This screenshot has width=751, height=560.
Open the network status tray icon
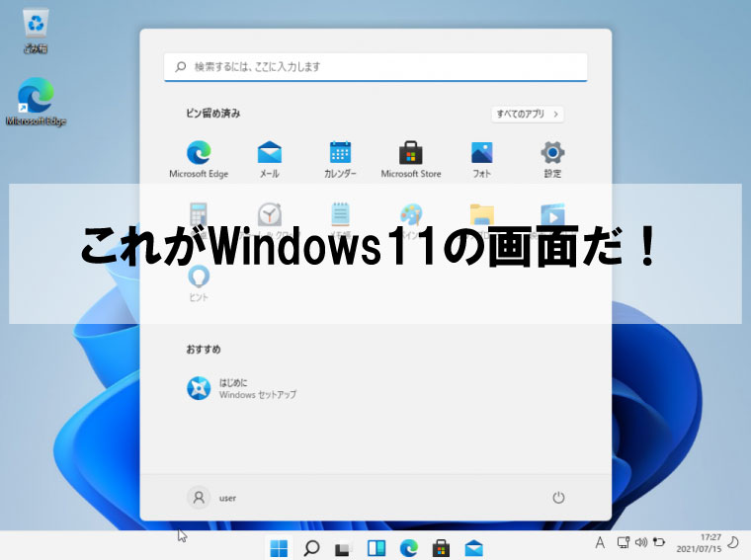coord(624,542)
